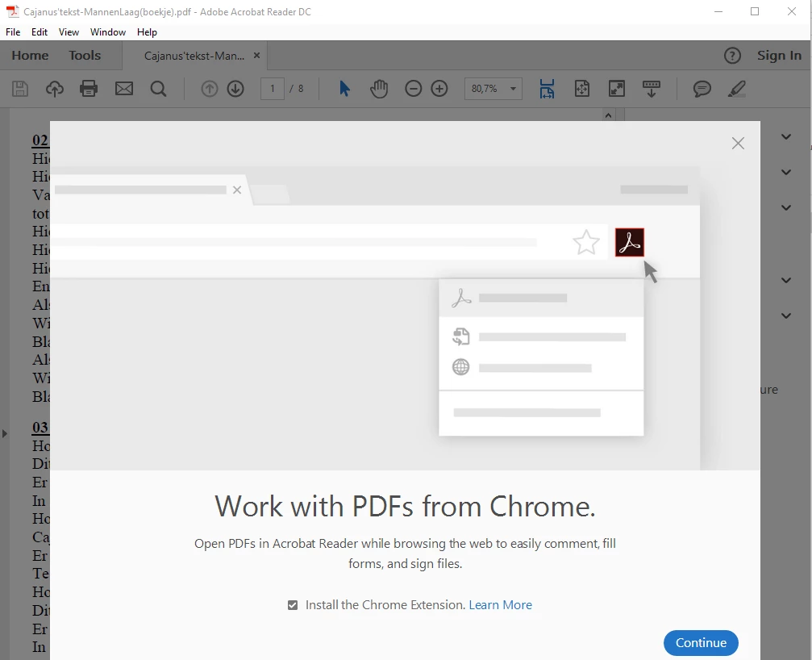Open the Help question mark icon

tap(732, 56)
